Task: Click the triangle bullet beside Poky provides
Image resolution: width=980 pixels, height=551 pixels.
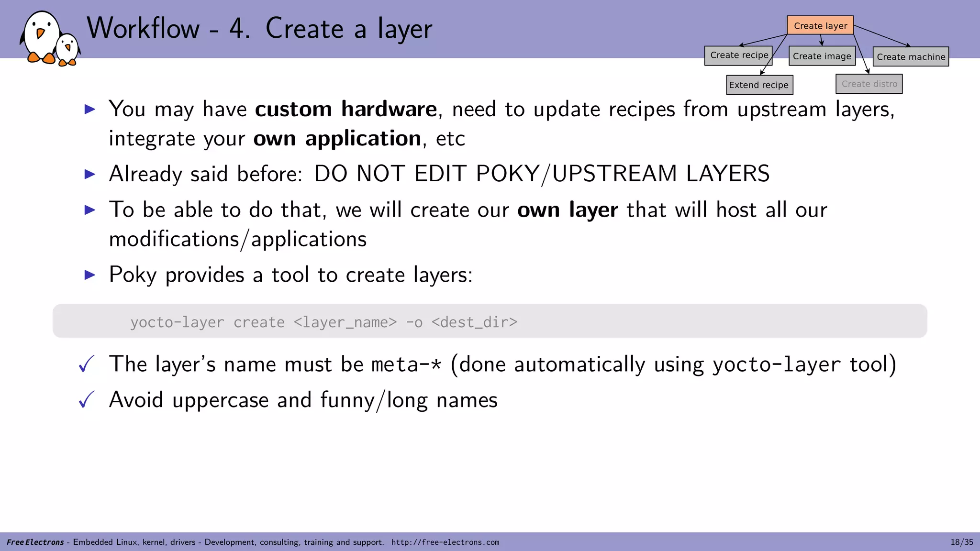Action: pos(90,275)
